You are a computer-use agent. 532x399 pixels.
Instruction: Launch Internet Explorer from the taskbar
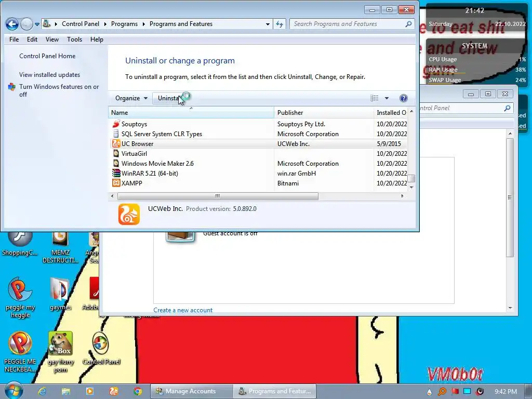[42, 391]
